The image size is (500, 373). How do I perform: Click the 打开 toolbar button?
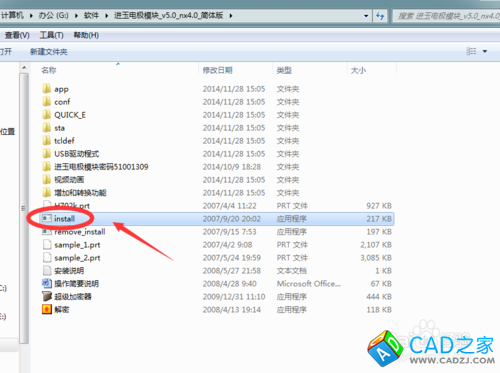point(6,52)
